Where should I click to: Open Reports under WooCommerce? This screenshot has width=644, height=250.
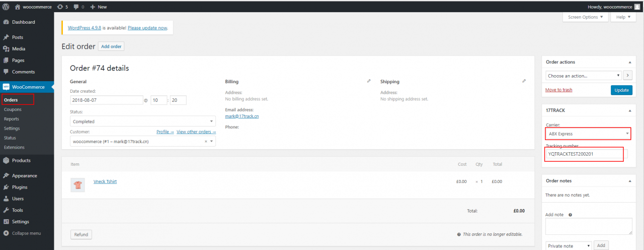pos(12,119)
